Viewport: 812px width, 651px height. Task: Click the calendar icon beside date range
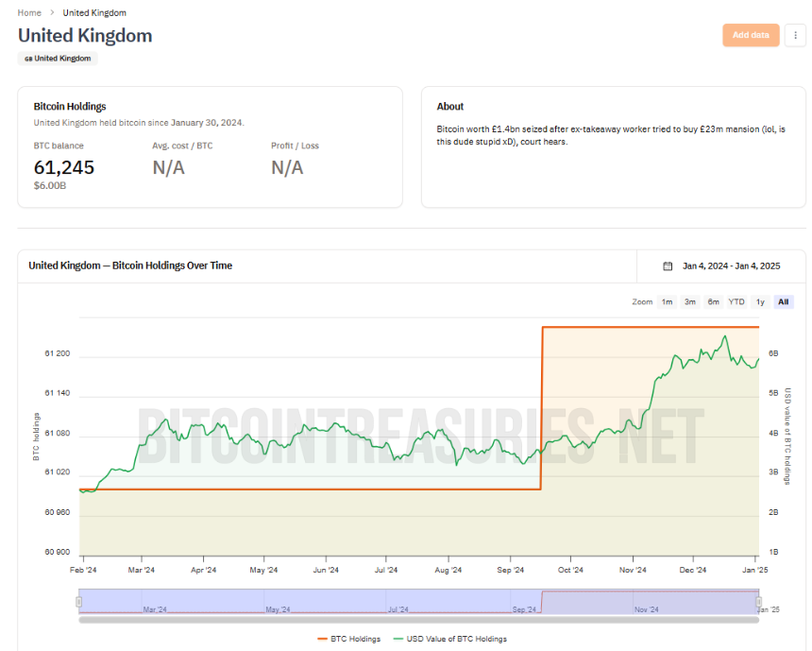point(668,266)
